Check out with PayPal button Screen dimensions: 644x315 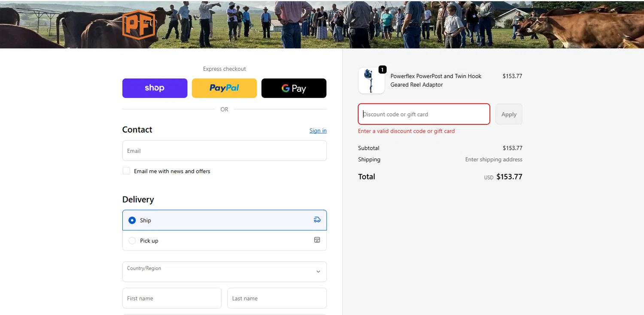tap(224, 88)
